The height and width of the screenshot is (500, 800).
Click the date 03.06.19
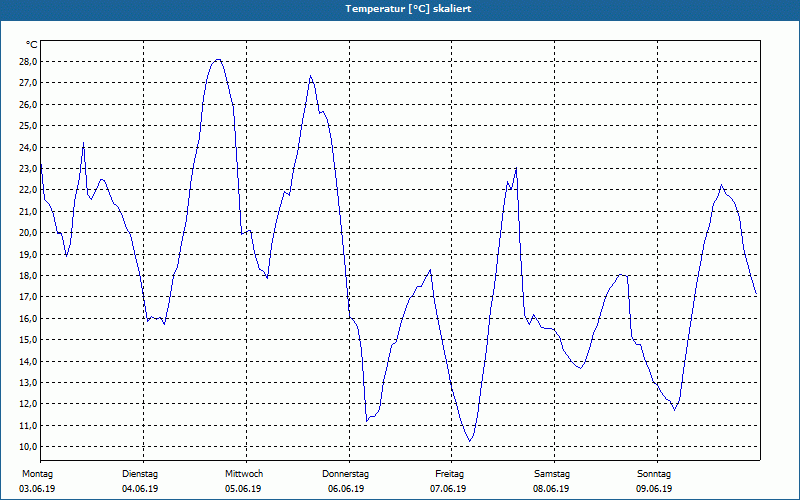point(37,489)
